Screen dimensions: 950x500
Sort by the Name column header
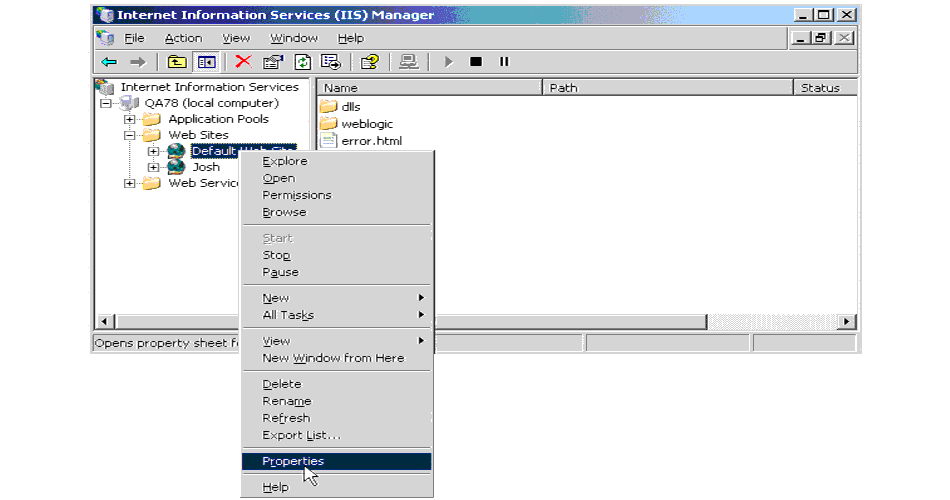[429, 88]
